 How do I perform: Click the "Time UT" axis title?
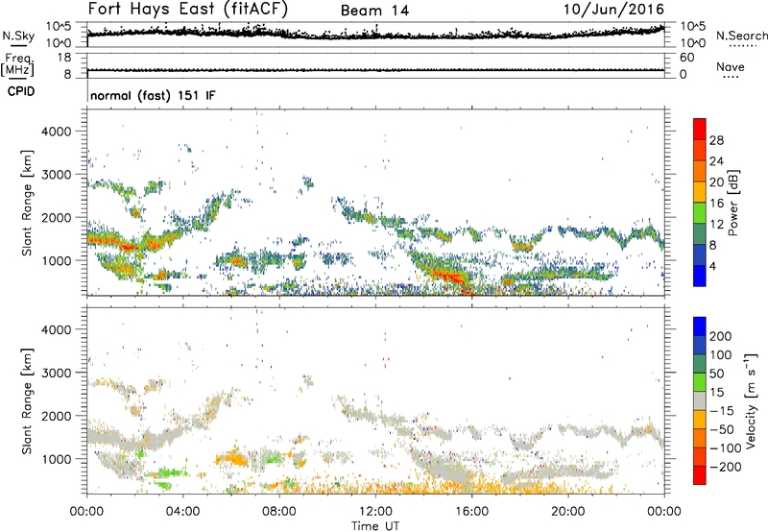(x=375, y=526)
